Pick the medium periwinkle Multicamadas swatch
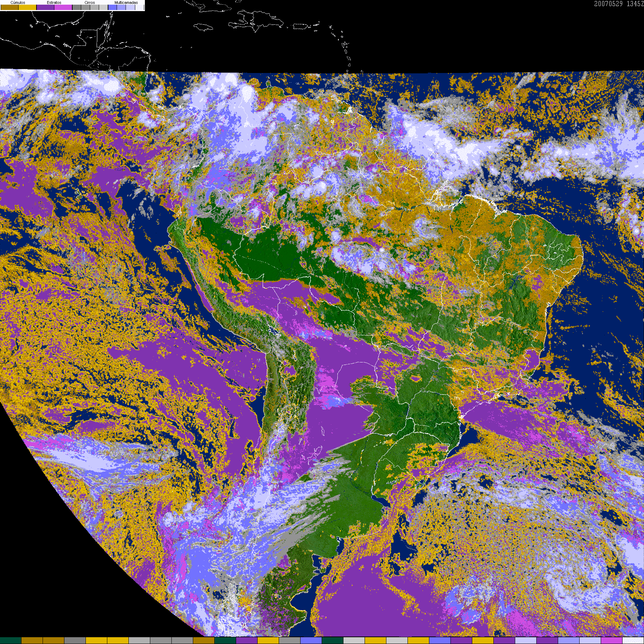Screen dimensions: 644x644 (x=121, y=7)
